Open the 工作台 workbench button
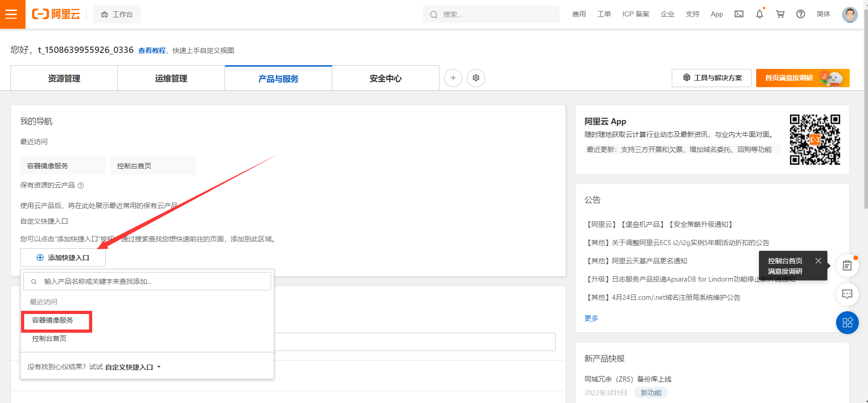The width and height of the screenshot is (868, 403). tap(117, 14)
